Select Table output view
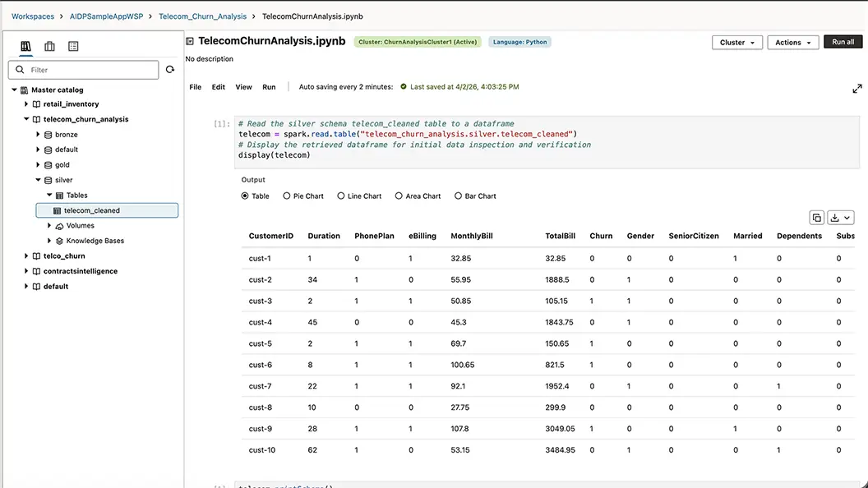This screenshot has height=488, width=868. (x=245, y=196)
